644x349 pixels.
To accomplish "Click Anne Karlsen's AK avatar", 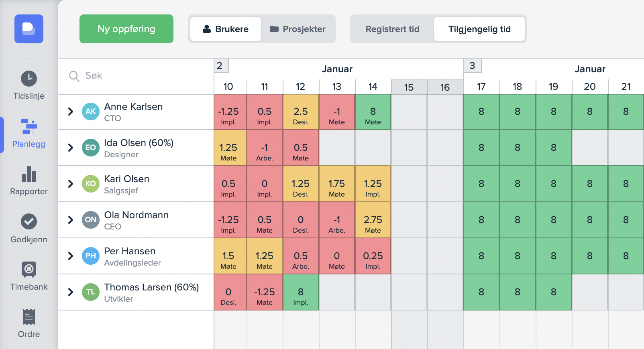I will pos(91,112).
